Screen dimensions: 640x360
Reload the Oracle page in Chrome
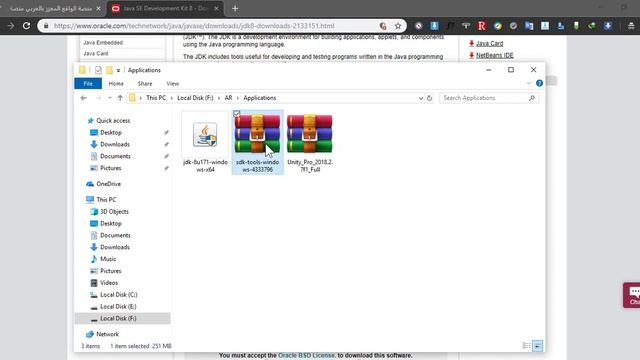tap(26, 26)
